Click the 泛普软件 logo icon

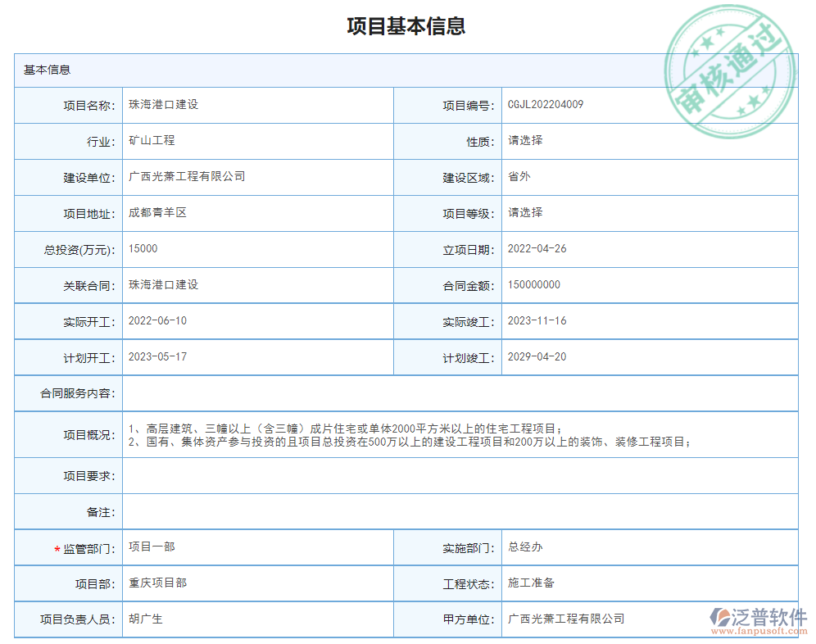pos(721,619)
